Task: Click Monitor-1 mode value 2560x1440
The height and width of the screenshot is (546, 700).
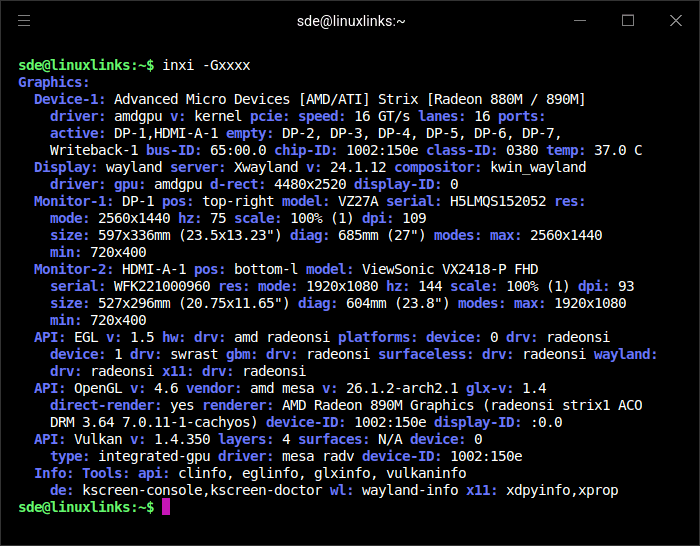Action: pos(134,218)
